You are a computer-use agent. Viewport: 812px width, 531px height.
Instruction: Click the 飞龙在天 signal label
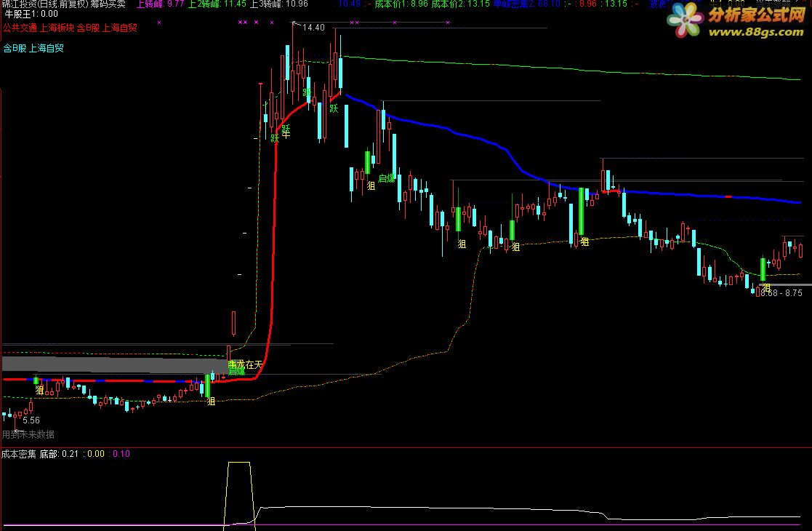[x=246, y=364]
